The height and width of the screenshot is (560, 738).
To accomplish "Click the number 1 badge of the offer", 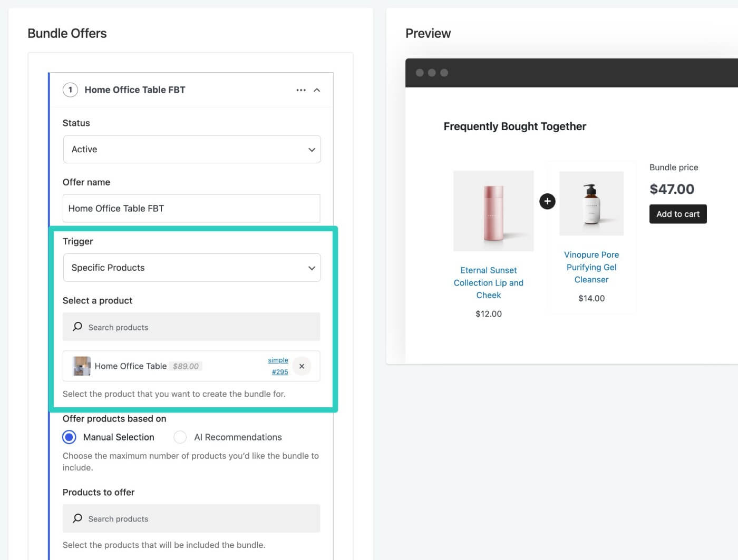I will pyautogui.click(x=70, y=90).
